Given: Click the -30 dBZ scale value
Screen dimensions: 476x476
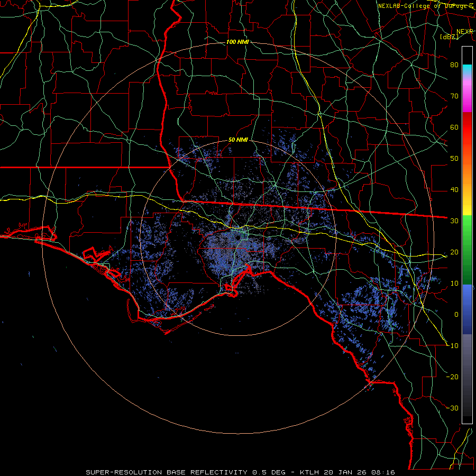Looking at the screenshot, I should pyautogui.click(x=452, y=408).
